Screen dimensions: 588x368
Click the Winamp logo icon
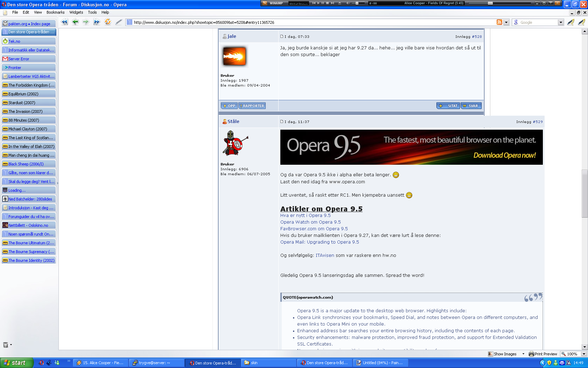pyautogui.click(x=265, y=3)
